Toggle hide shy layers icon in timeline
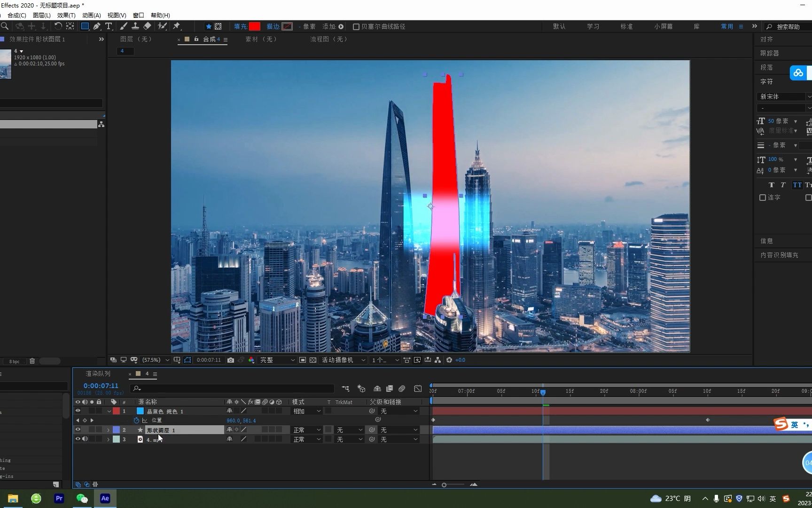Viewport: 812px width, 508px height. [377, 389]
